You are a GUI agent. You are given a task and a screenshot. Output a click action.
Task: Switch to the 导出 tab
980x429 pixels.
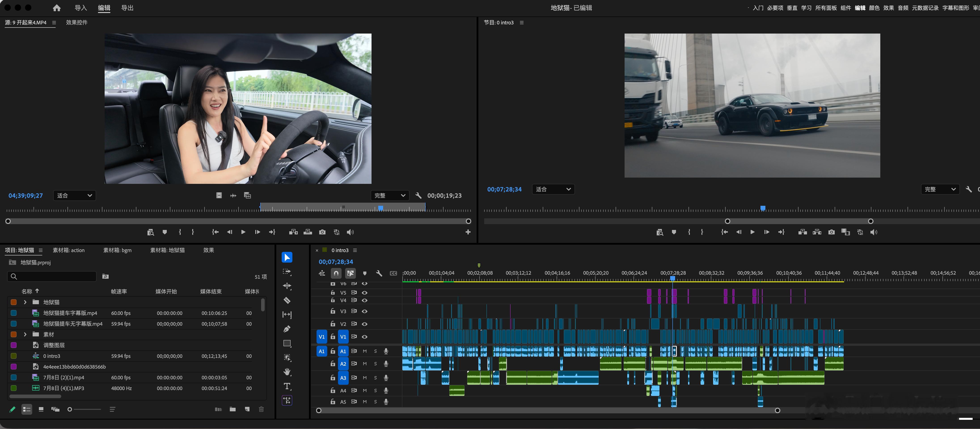pyautogui.click(x=127, y=8)
